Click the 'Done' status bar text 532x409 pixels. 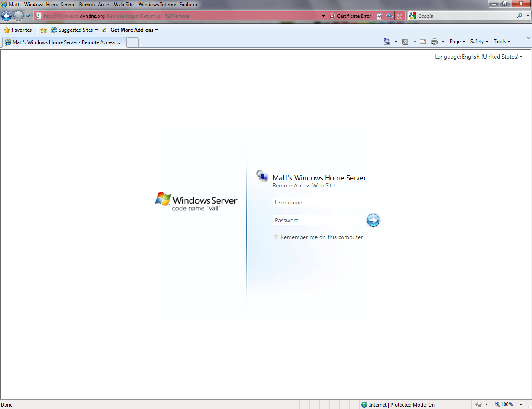click(7, 405)
